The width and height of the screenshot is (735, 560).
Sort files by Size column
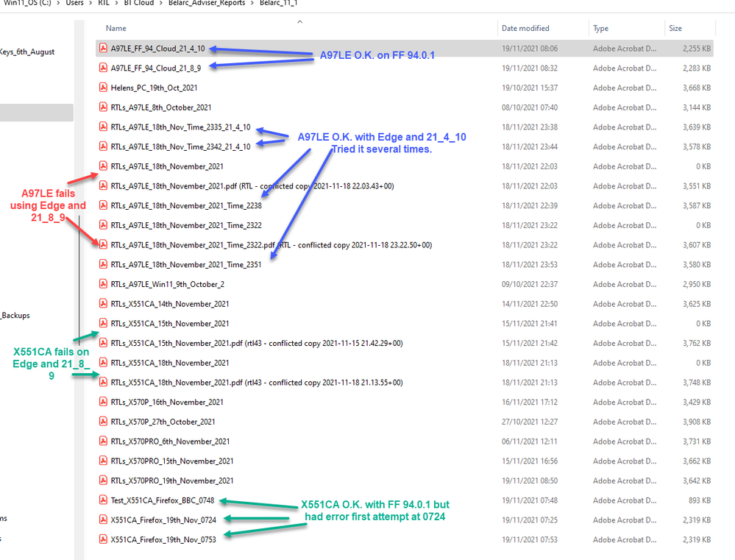click(x=675, y=29)
